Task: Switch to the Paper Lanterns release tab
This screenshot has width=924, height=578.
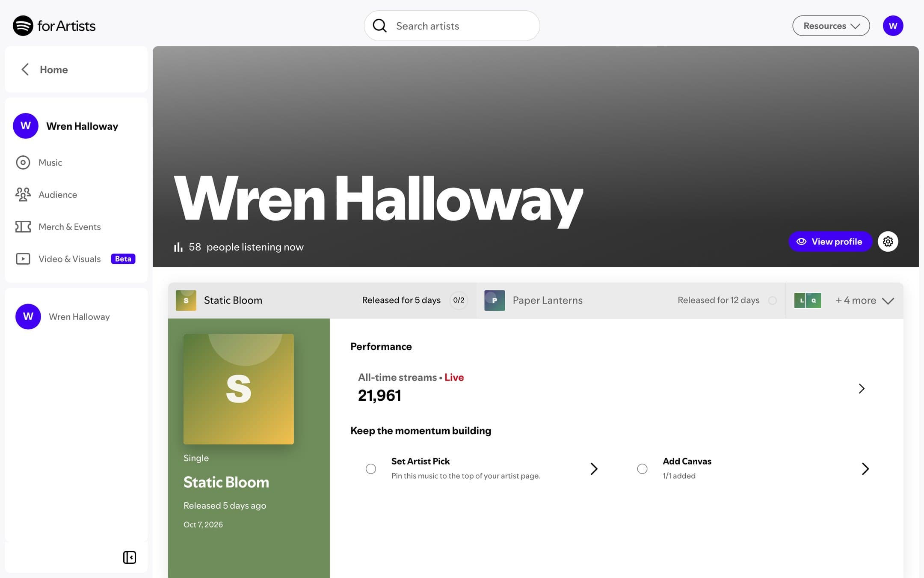Action: pos(631,300)
